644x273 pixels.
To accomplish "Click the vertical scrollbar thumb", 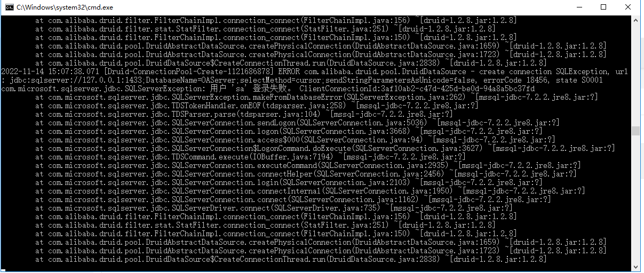I will [635, 131].
